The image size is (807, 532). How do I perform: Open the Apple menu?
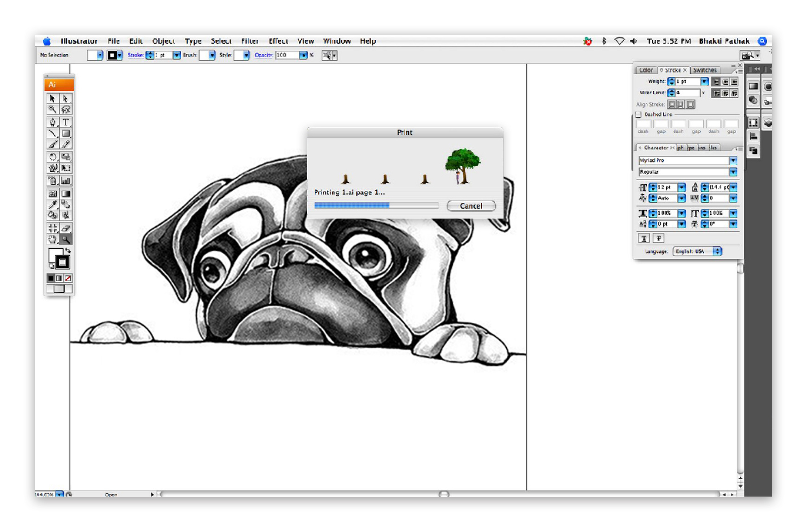[47, 41]
